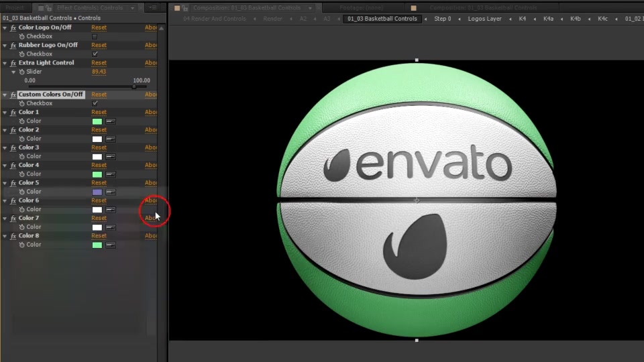Click the top bounding handle of the basketball layer
The width and height of the screenshot is (644, 362).
click(417, 60)
